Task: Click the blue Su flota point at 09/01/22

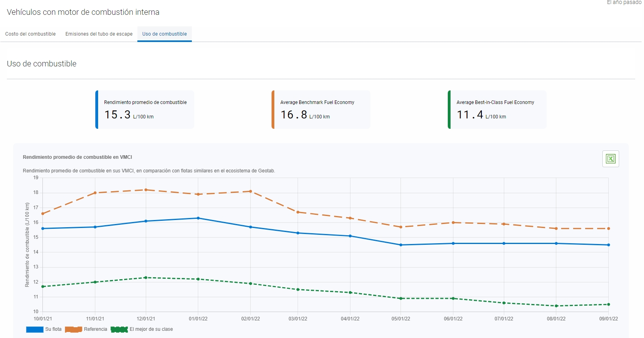Action: click(x=608, y=245)
